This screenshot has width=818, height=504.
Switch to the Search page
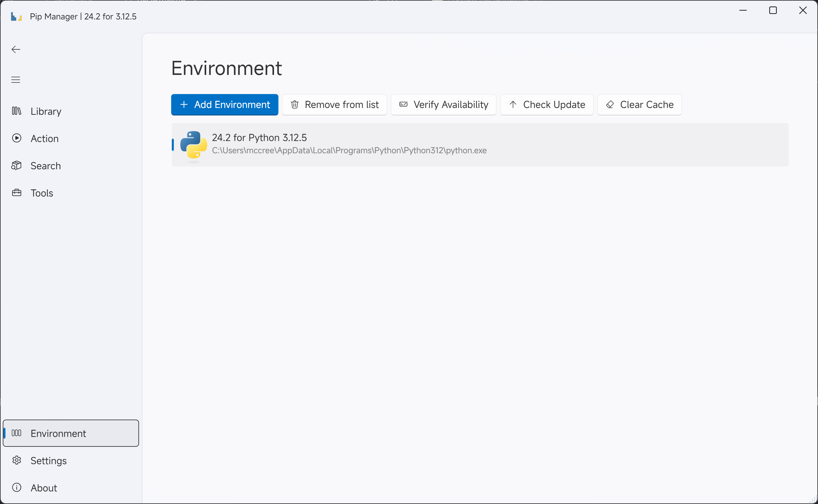pyautogui.click(x=46, y=166)
